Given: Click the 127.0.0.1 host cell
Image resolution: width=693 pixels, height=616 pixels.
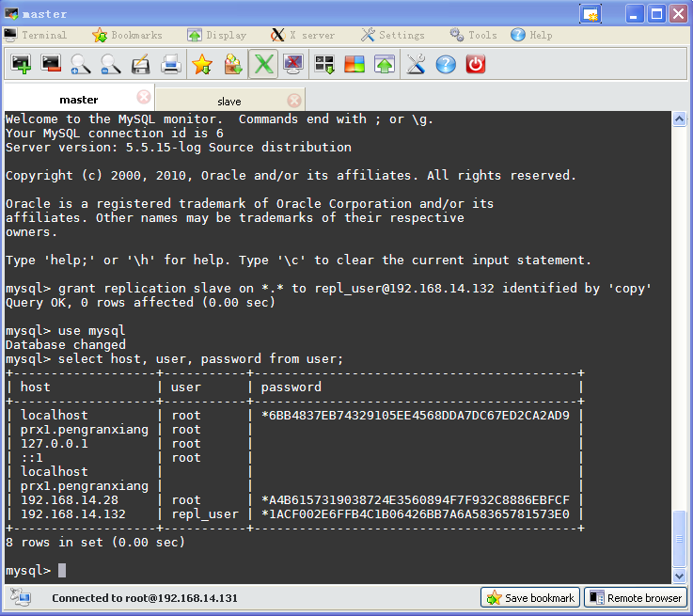Looking at the screenshot, I should [55, 444].
